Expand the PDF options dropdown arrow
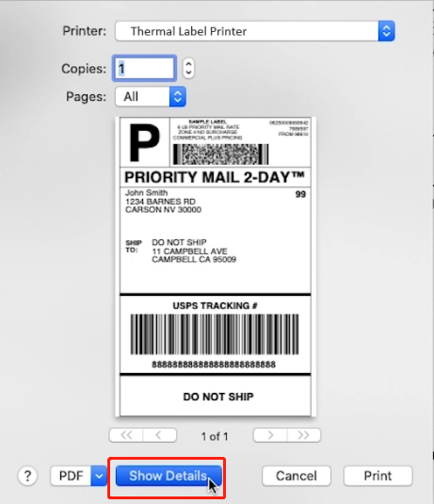Screen dimensions: 434x504 click(x=99, y=476)
